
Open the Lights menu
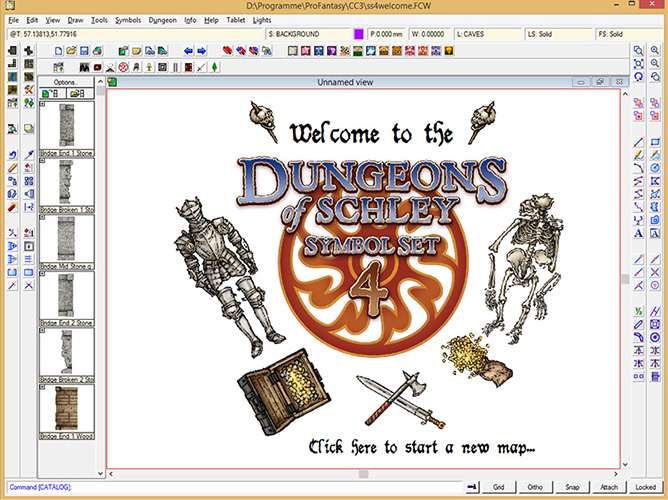point(262,20)
